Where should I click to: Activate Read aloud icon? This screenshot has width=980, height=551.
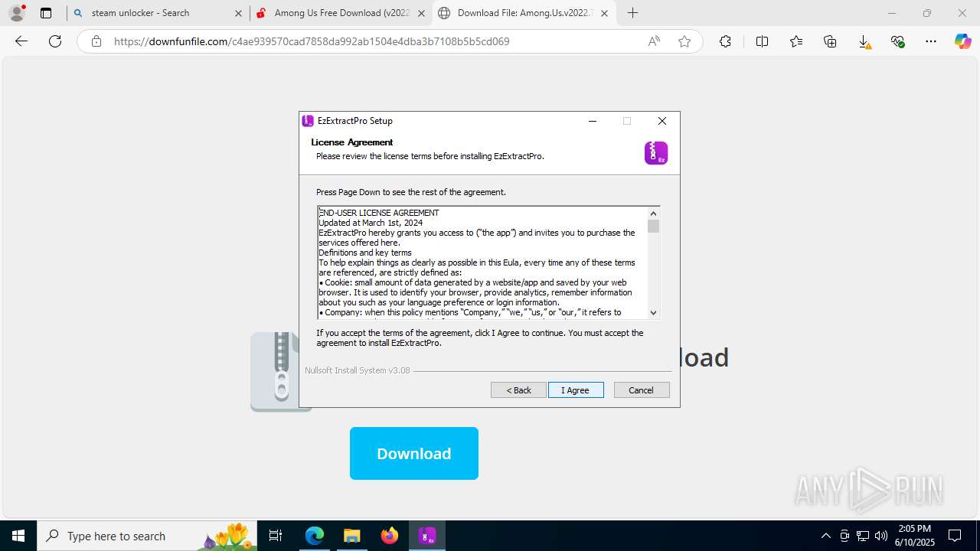point(654,41)
